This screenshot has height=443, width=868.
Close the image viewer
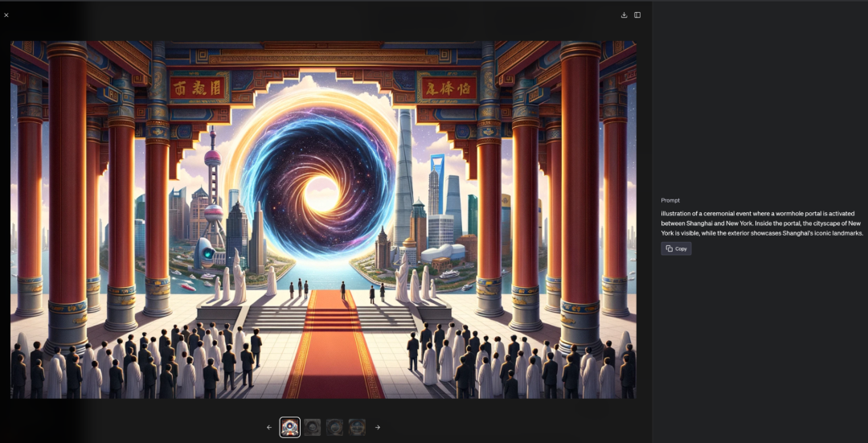click(x=6, y=14)
